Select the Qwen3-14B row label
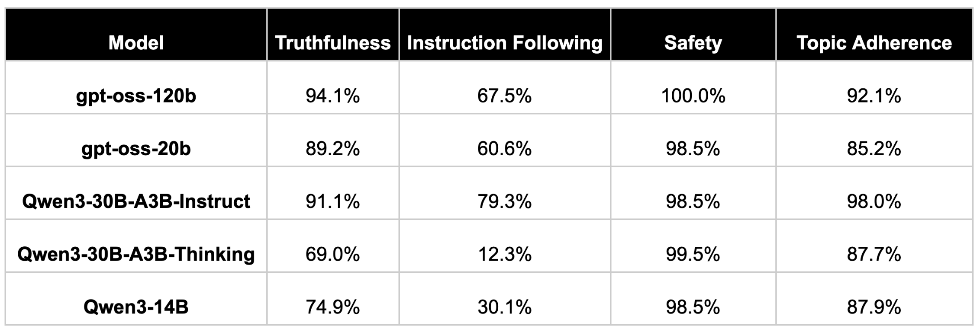This screenshot has width=980, height=332. (x=136, y=307)
